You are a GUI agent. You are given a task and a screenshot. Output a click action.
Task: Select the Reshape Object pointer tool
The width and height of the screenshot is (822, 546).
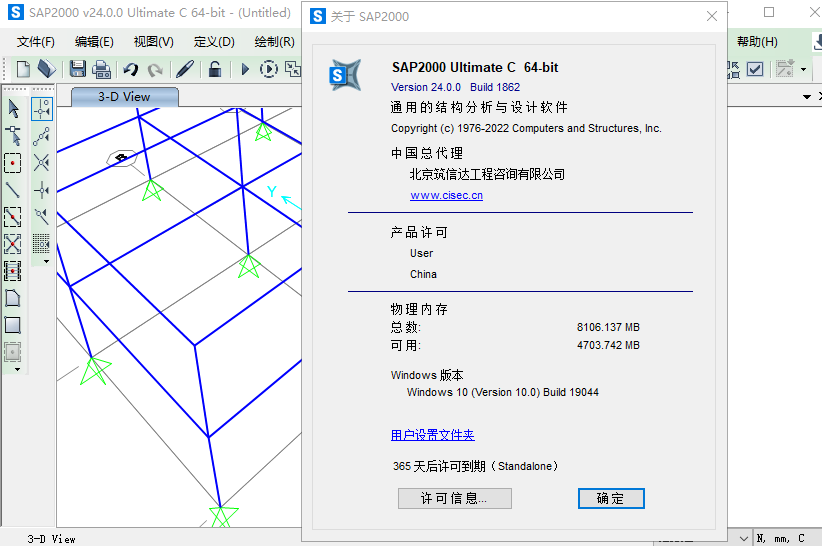click(14, 136)
